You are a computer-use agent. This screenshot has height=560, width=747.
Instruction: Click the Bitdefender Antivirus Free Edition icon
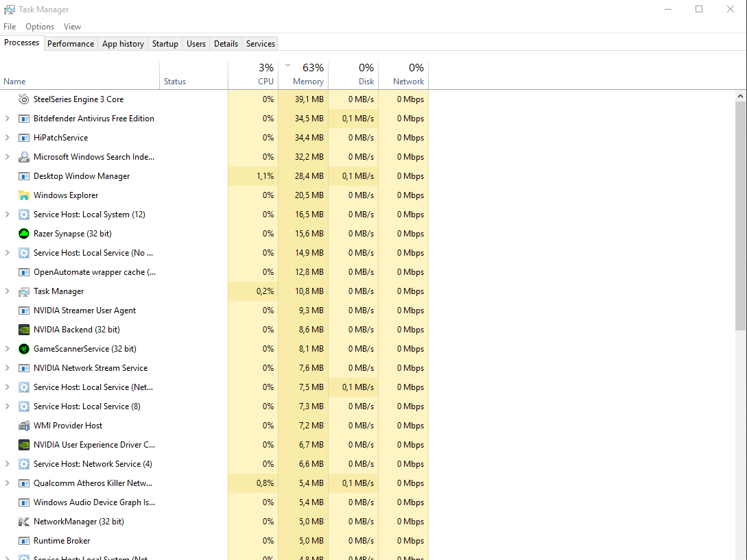coord(24,119)
